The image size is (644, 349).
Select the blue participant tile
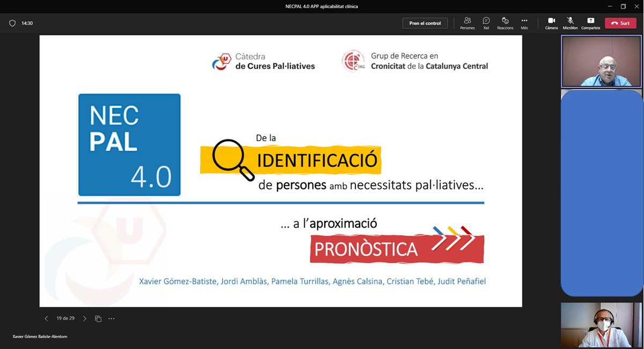tap(602, 193)
